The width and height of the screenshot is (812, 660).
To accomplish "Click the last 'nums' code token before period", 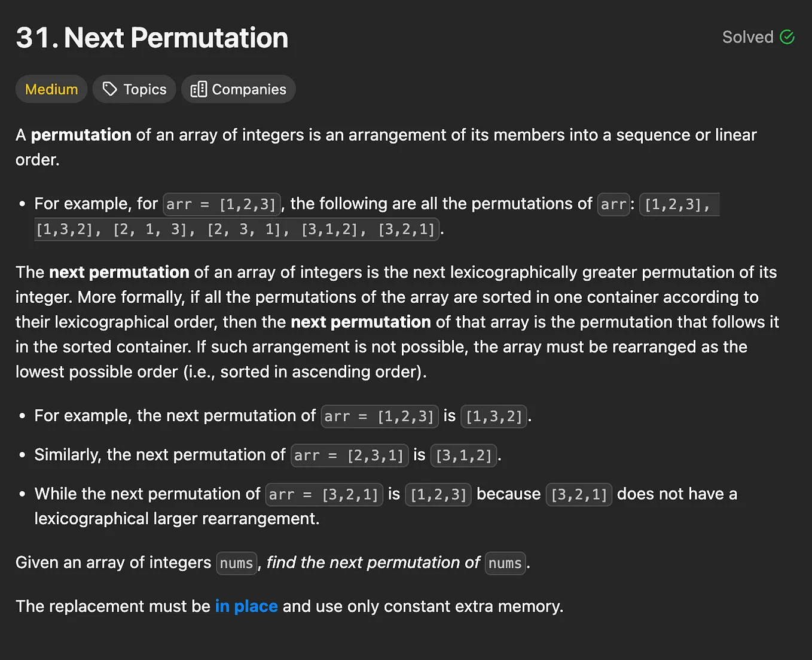I will pyautogui.click(x=505, y=563).
